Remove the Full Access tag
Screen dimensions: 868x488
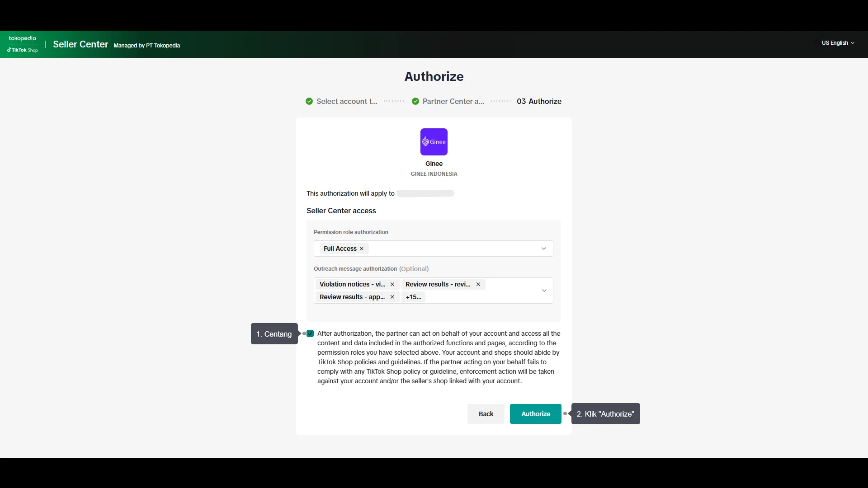[362, 249]
